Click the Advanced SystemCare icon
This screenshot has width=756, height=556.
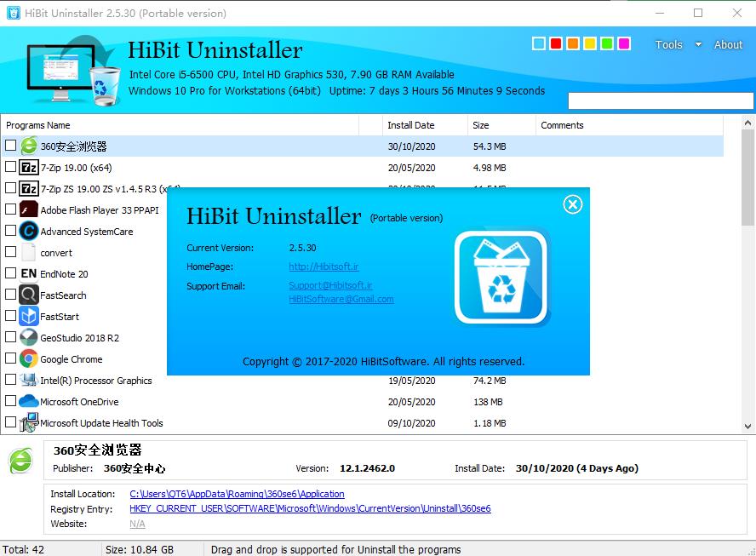28,231
